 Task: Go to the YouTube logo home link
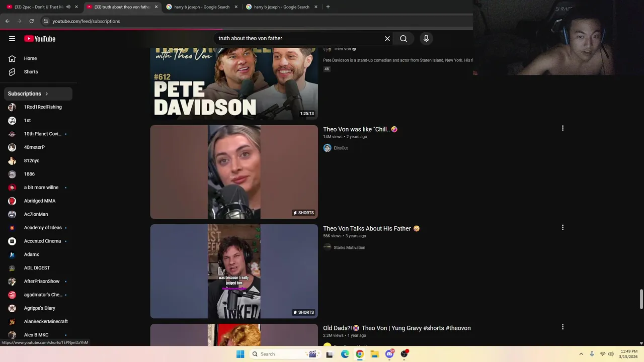coord(40,39)
